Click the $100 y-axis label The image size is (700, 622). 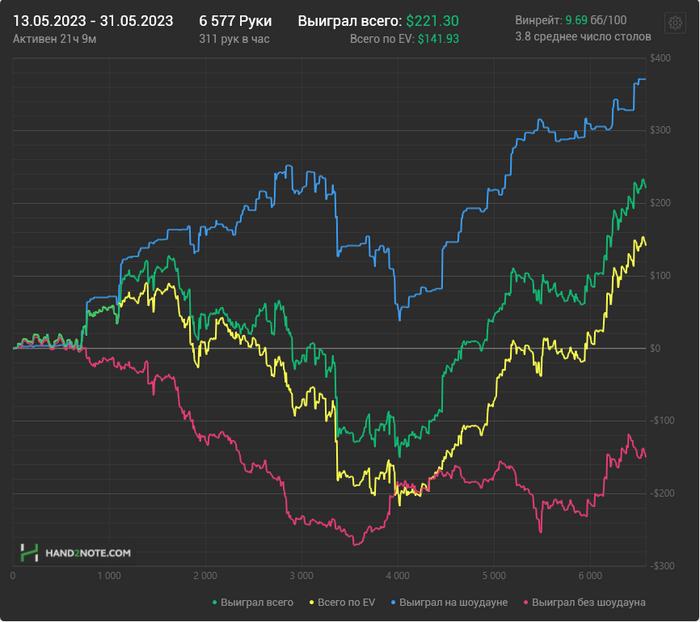tap(660, 276)
